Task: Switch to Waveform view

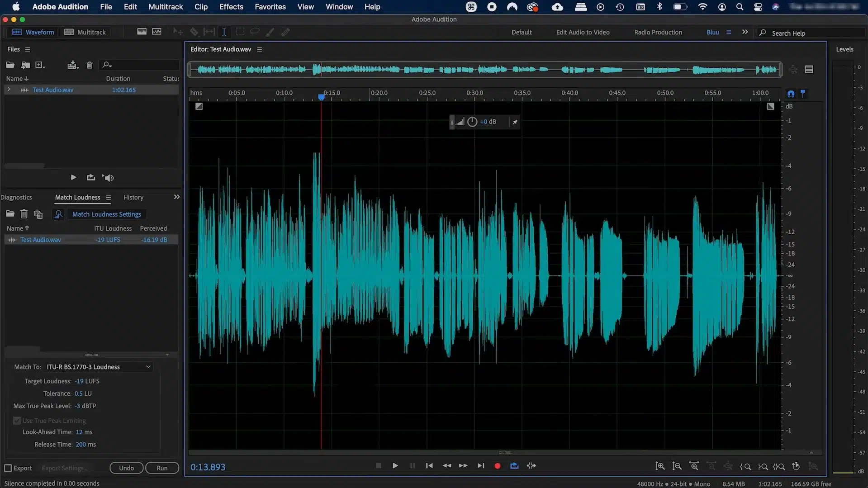Action: (33, 32)
